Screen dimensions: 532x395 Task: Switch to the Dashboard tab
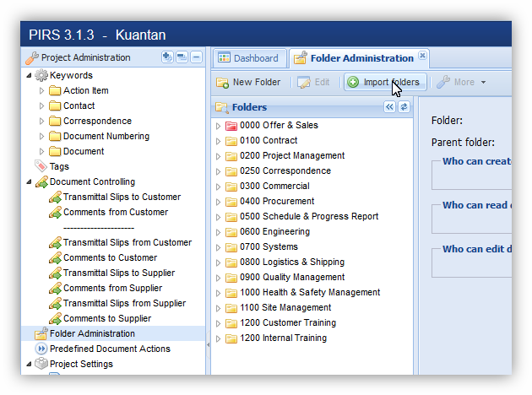click(x=250, y=58)
